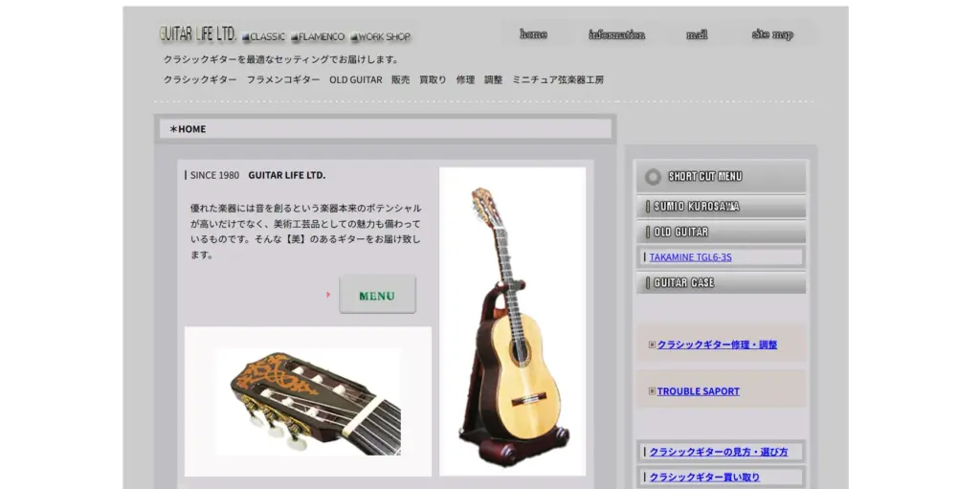The image size is (980, 489).
Task: Click the home navigation button
Action: [533, 33]
